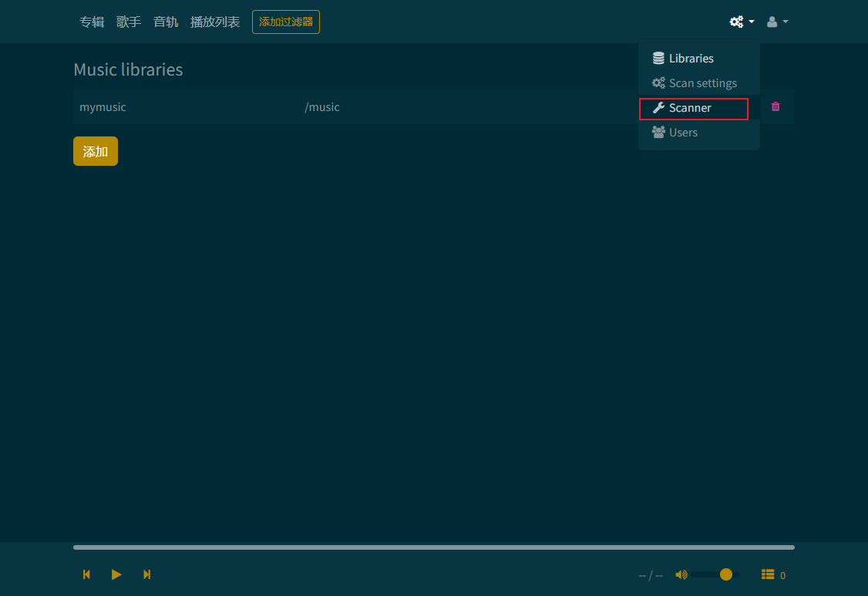Select the mymusic library name
The width and height of the screenshot is (868, 596).
click(x=103, y=107)
